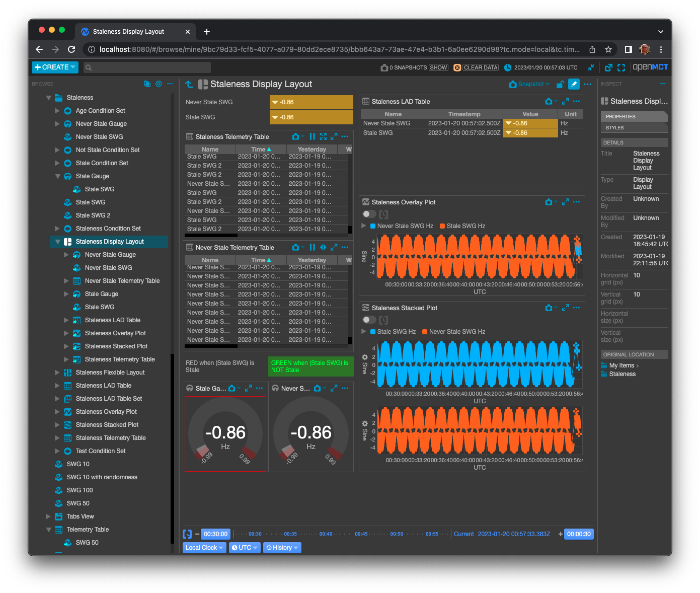The width and height of the screenshot is (700, 593).
Task: Select the PROPERTIES tab in the Inspector
Action: tap(634, 116)
